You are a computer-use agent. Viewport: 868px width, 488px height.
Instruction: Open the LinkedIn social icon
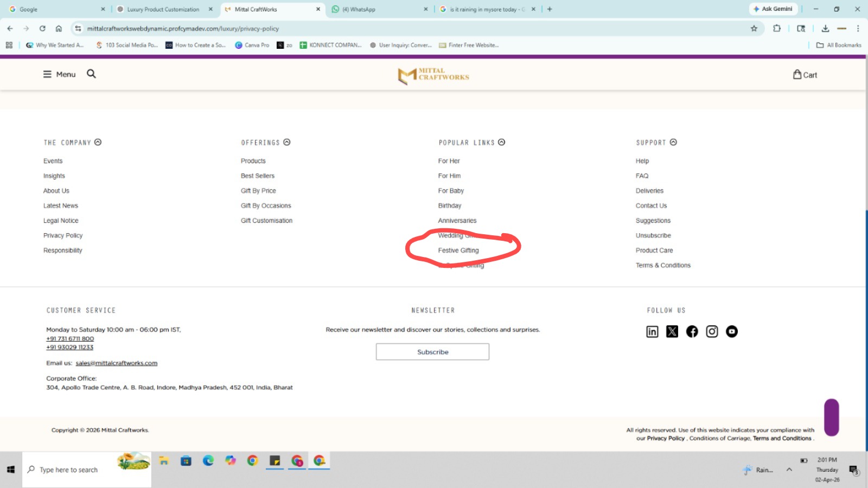point(652,332)
